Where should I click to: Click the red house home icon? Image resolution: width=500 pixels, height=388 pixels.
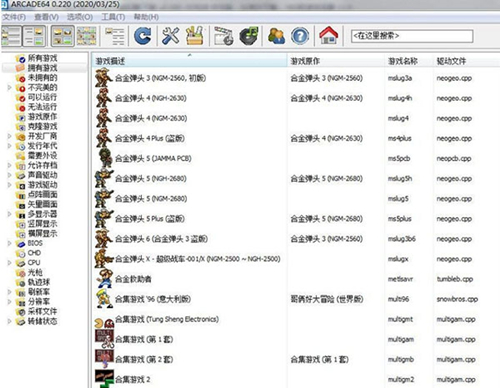point(329,35)
